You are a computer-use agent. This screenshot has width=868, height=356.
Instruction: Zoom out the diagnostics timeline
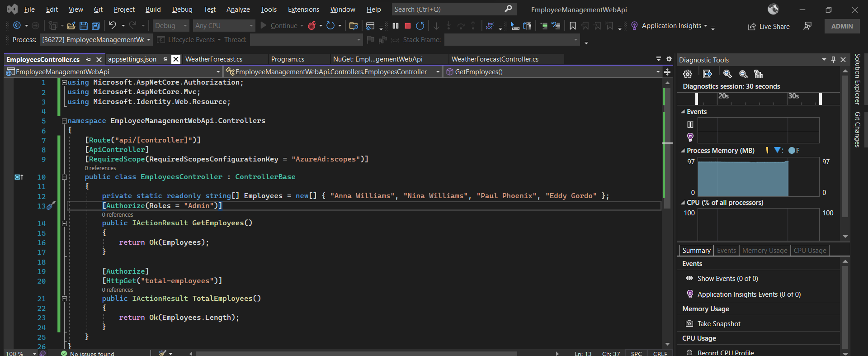tap(743, 74)
